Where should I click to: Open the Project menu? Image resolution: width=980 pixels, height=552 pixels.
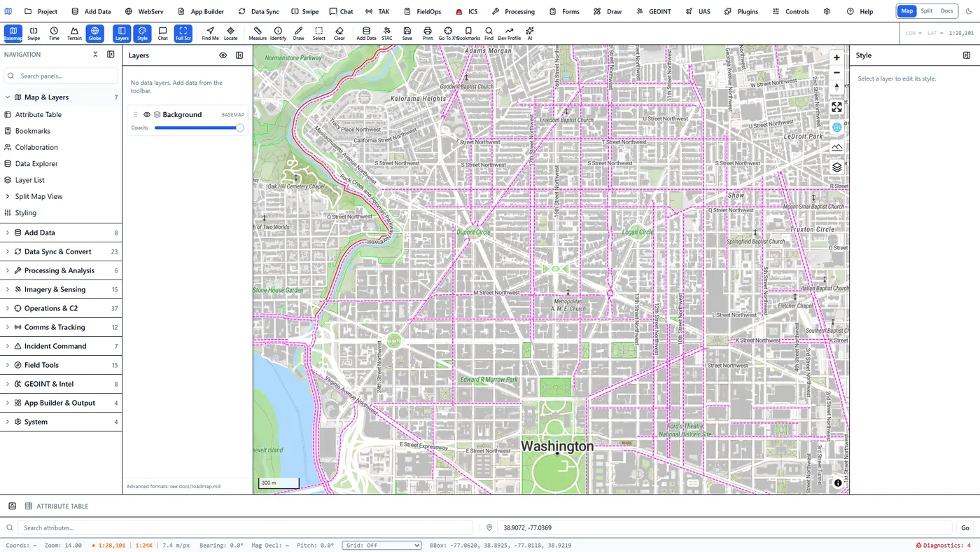point(41,11)
